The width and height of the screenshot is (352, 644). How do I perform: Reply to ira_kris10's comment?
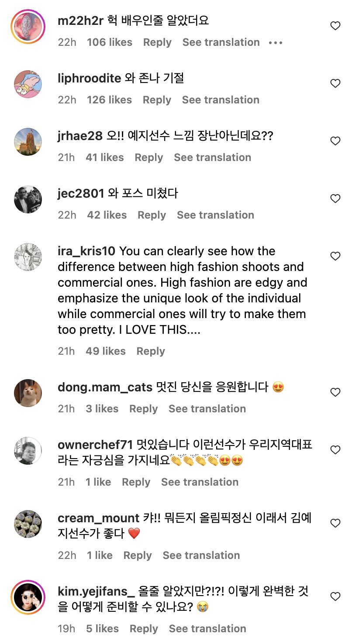click(151, 351)
